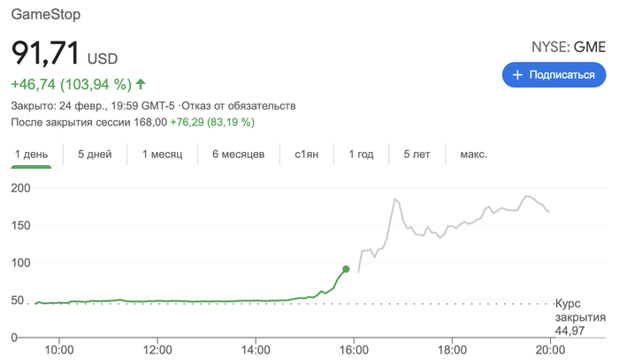Select the 'с1ян' year-to-date tab
The image size is (619, 364).
308,155
